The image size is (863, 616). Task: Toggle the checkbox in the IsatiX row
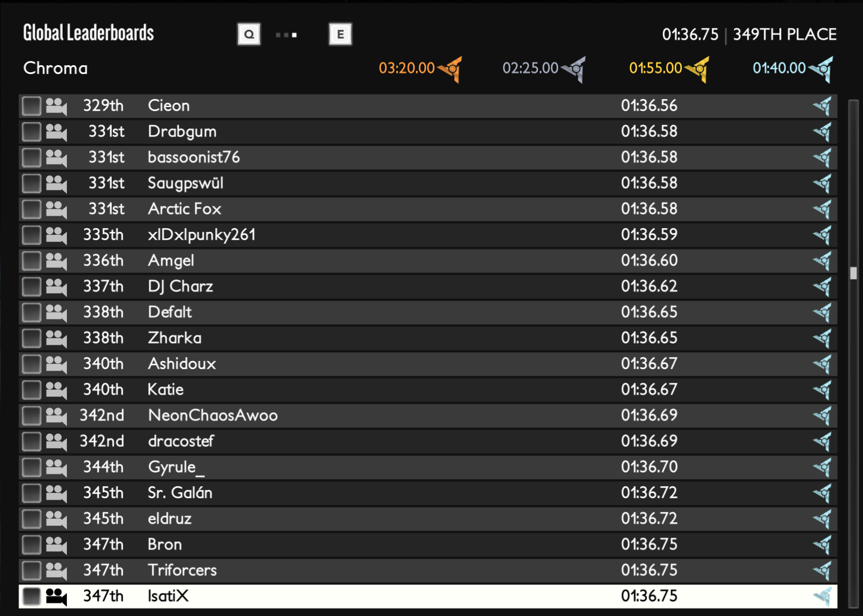click(x=31, y=596)
